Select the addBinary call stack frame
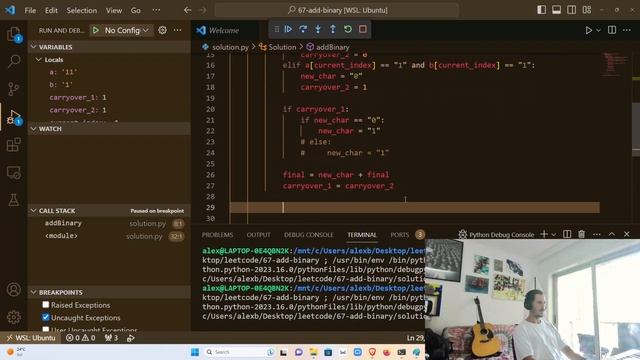Screen dimensions: 640x360 coord(109,223)
